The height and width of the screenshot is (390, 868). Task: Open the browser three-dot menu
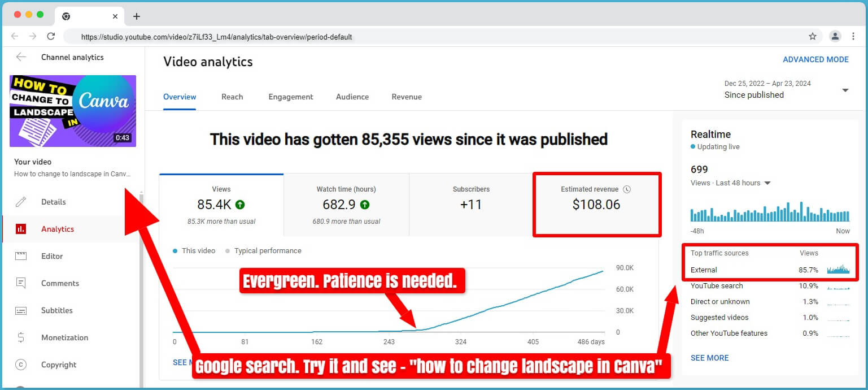[x=853, y=36]
